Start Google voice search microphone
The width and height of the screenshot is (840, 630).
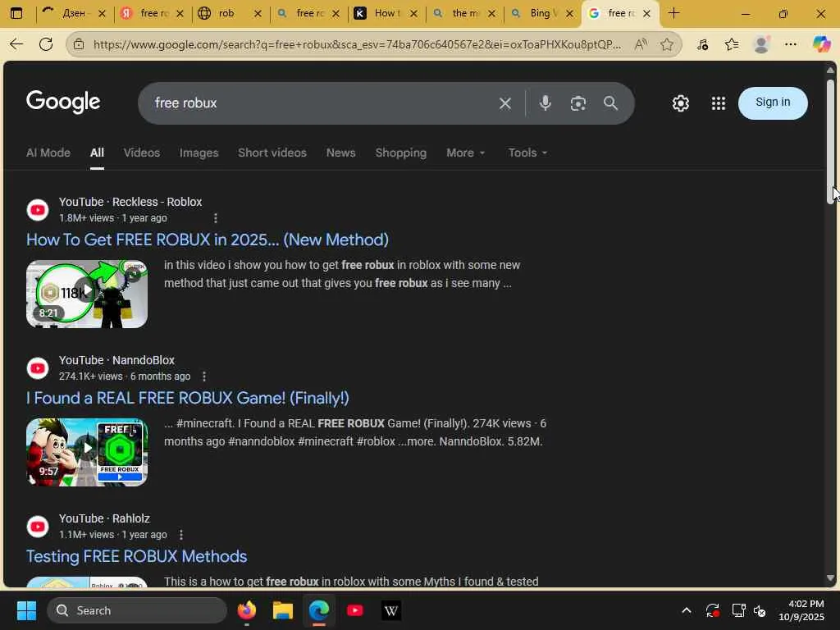[546, 103]
